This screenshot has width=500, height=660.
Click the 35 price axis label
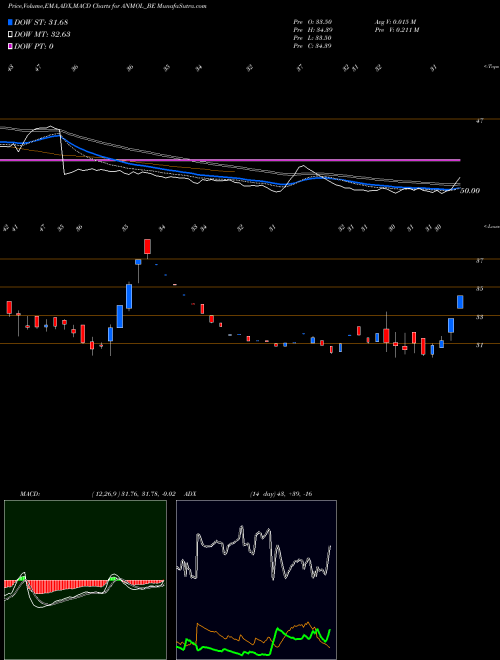pos(479,289)
